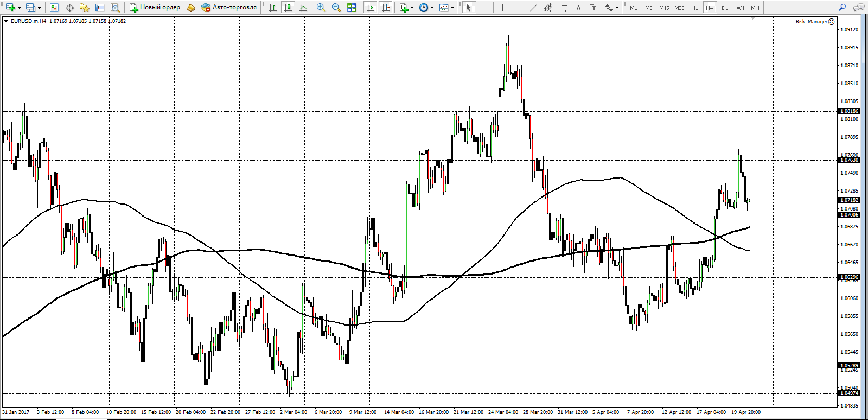Pick the Fibonacci retracement tool
Viewport: 868px width, 420px height.
[x=563, y=8]
